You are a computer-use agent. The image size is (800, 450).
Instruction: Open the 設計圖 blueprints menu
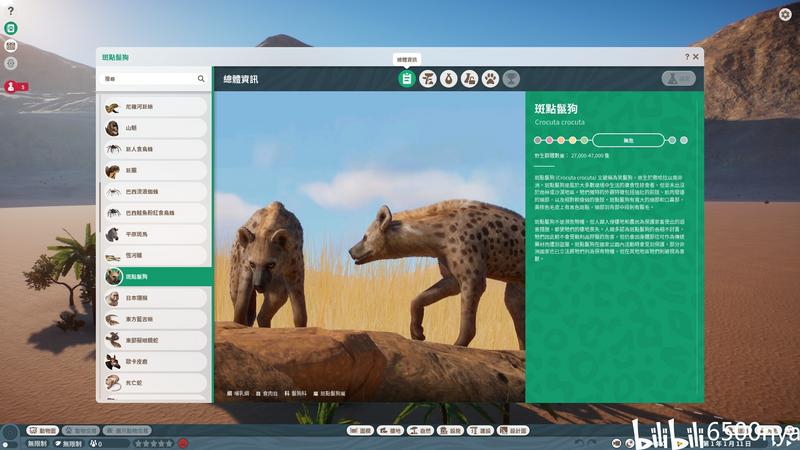point(514,431)
